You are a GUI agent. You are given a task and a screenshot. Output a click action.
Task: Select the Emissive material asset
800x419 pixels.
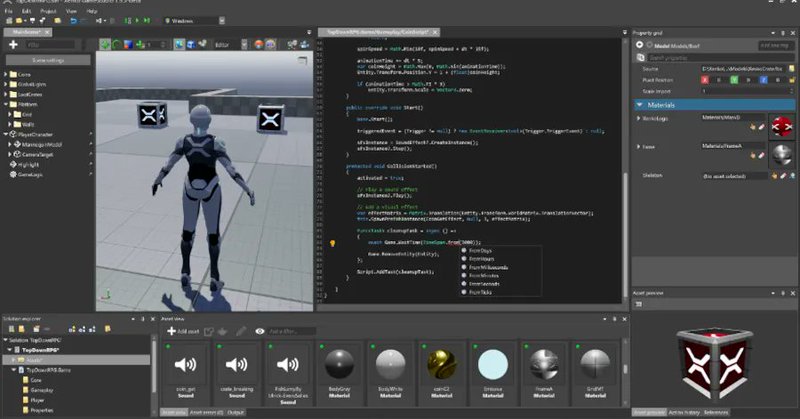tap(493, 374)
